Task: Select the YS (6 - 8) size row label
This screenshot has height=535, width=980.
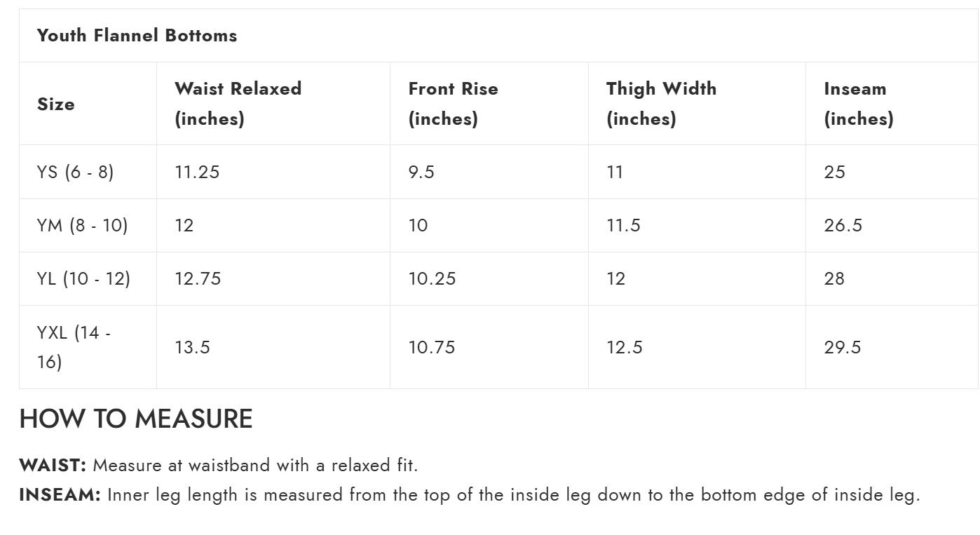Action: point(75,172)
